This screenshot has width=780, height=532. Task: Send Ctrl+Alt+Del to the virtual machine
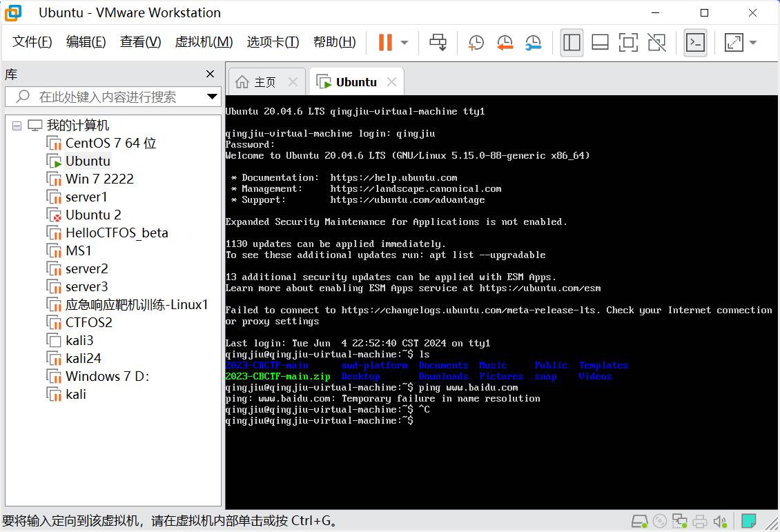pyautogui.click(x=438, y=43)
